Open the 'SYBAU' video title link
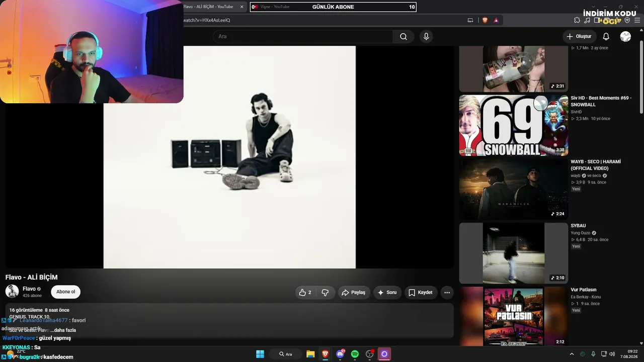 point(578,226)
